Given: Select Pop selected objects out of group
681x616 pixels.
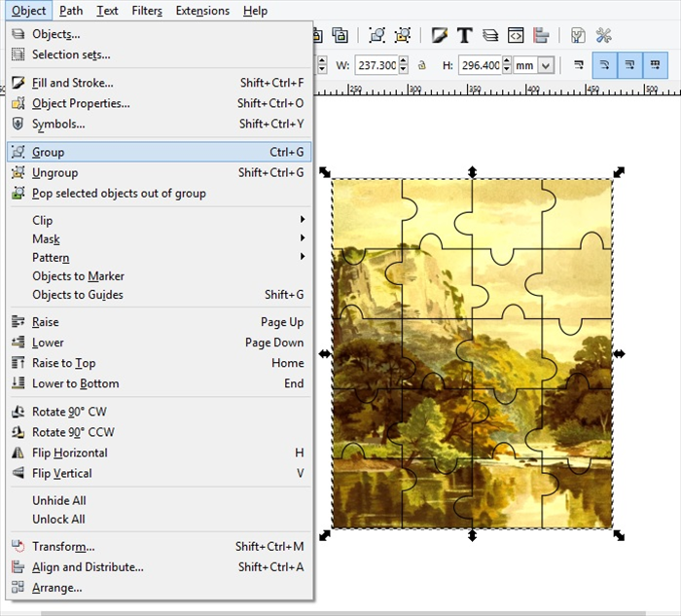Looking at the screenshot, I should pos(159,194).
